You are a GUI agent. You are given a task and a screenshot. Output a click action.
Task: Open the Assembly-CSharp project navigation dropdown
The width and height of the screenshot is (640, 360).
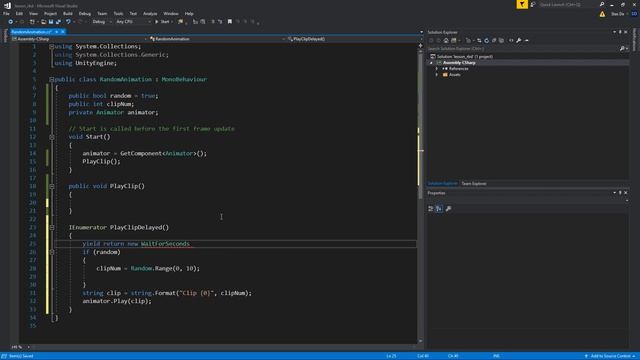(x=79, y=39)
